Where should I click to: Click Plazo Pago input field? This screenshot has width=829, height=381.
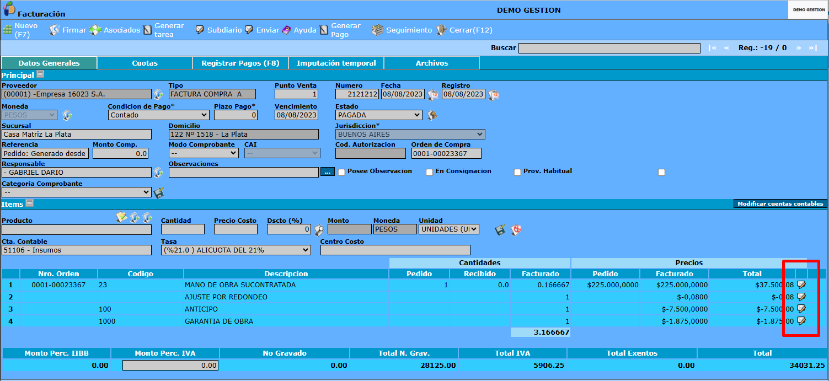[x=236, y=115]
